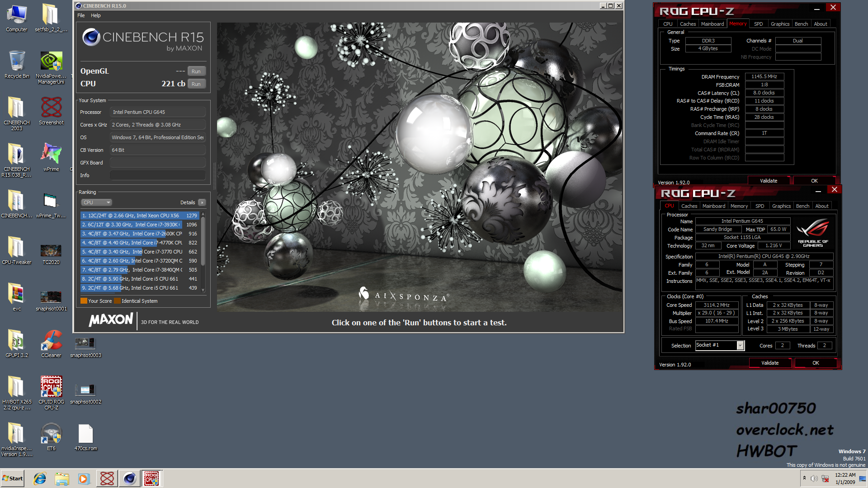868x488 pixels.
Task: Click the Start button
Action: tap(12, 479)
